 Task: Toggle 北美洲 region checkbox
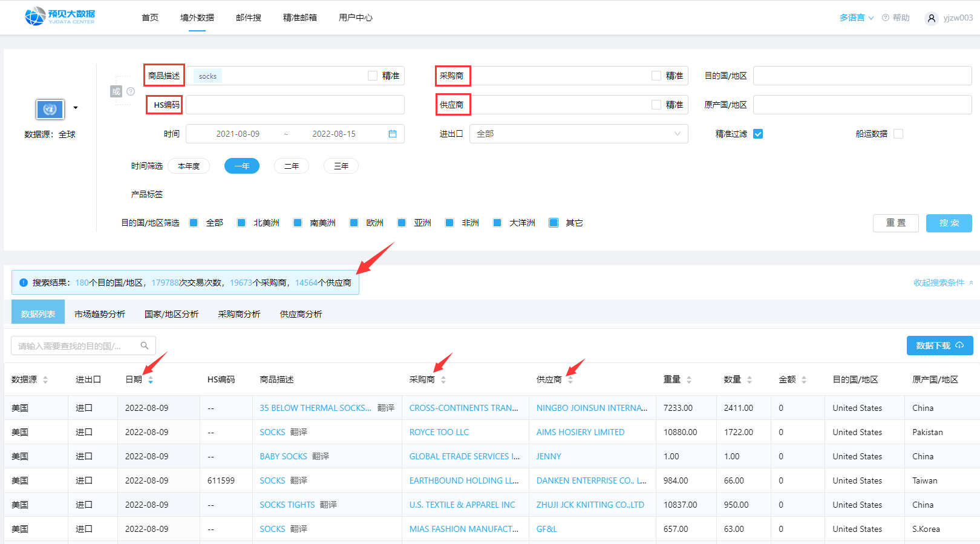[241, 223]
